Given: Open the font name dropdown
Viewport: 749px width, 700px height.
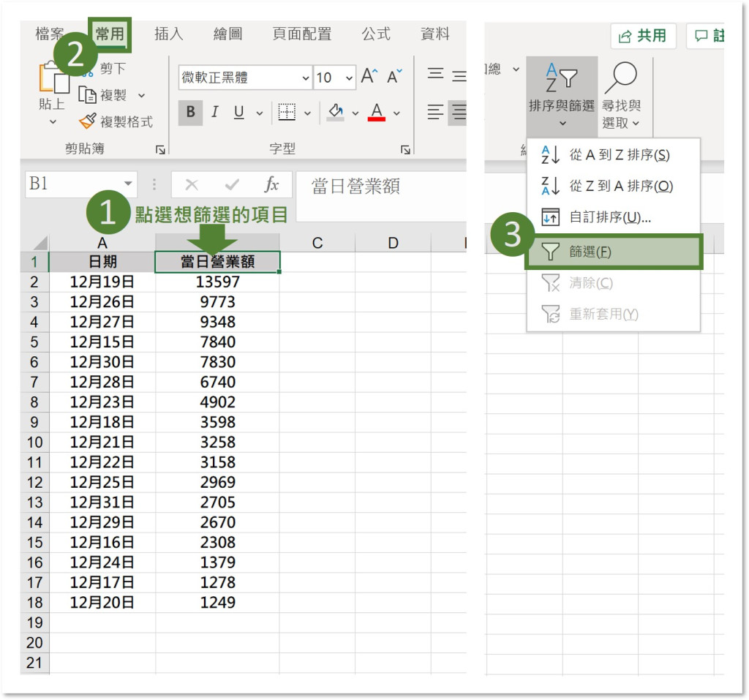Looking at the screenshot, I should pyautogui.click(x=306, y=78).
